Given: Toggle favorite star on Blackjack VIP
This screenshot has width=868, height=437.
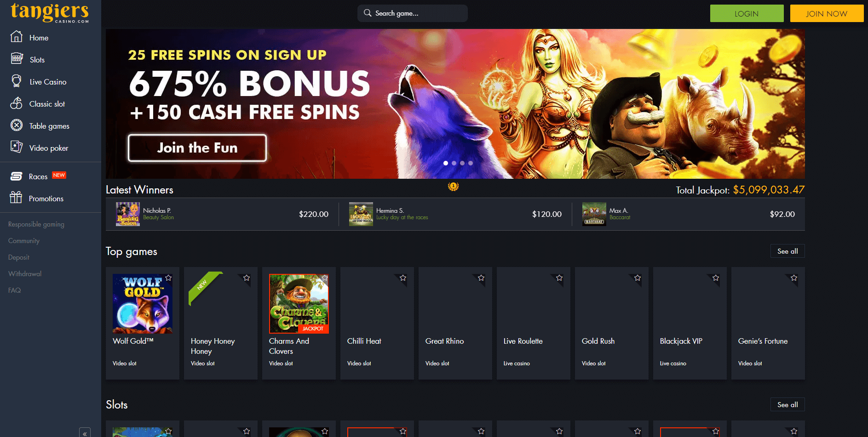Looking at the screenshot, I should pos(716,278).
